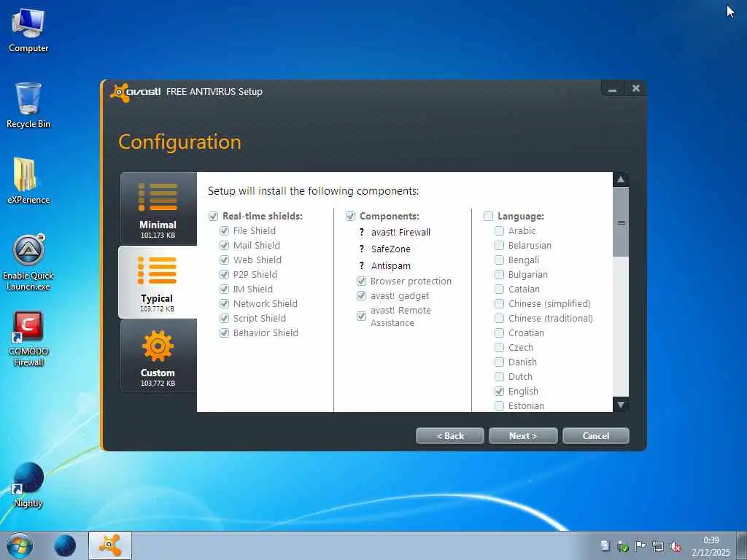
Task: Open the Windows Start menu
Action: click(20, 545)
